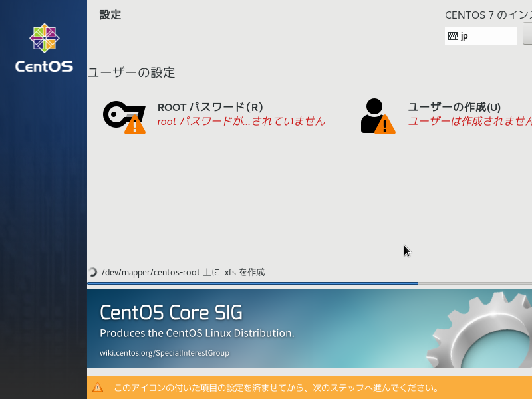Open the ROOT パスワード(R) setting
The height and width of the screenshot is (399, 532).
point(210,107)
